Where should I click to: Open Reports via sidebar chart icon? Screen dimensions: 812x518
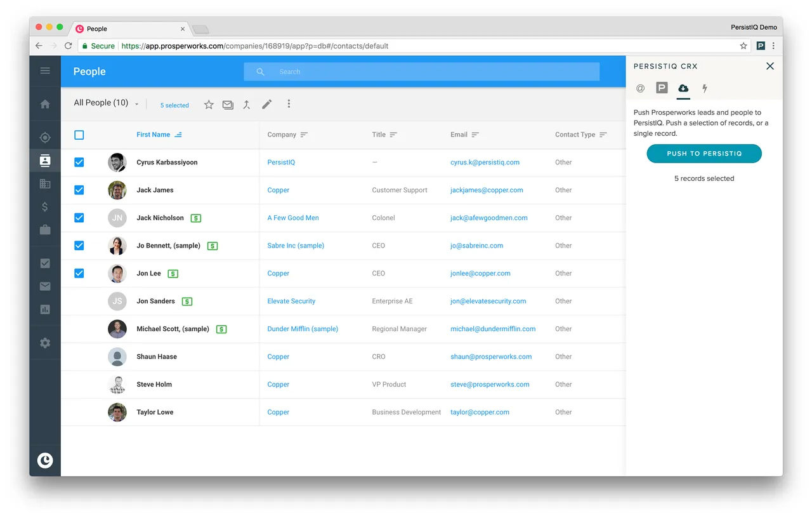click(45, 309)
